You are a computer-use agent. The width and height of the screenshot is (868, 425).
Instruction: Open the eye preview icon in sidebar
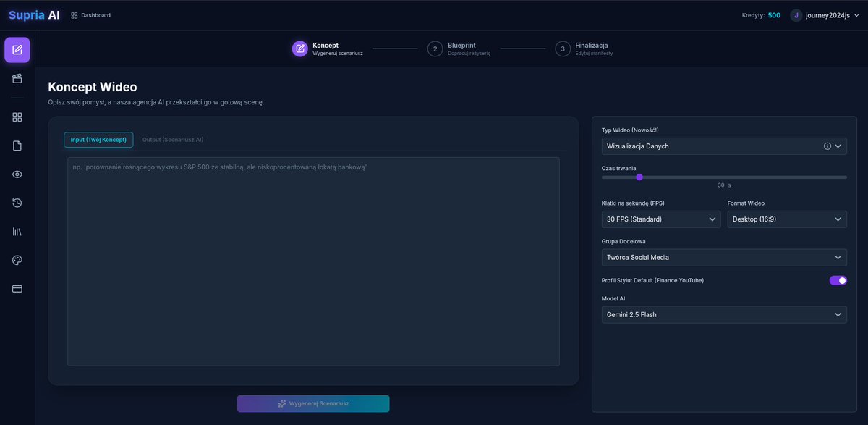tap(17, 174)
